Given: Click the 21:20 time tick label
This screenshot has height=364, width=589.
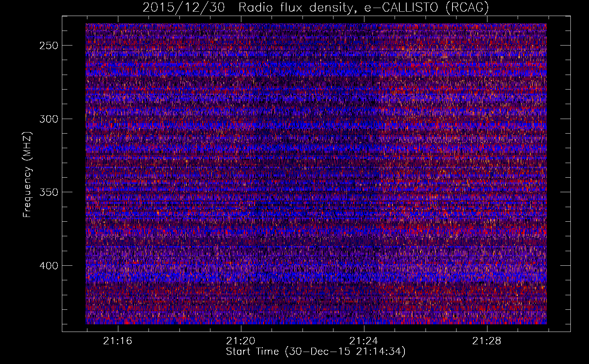Looking at the screenshot, I should click(241, 341).
